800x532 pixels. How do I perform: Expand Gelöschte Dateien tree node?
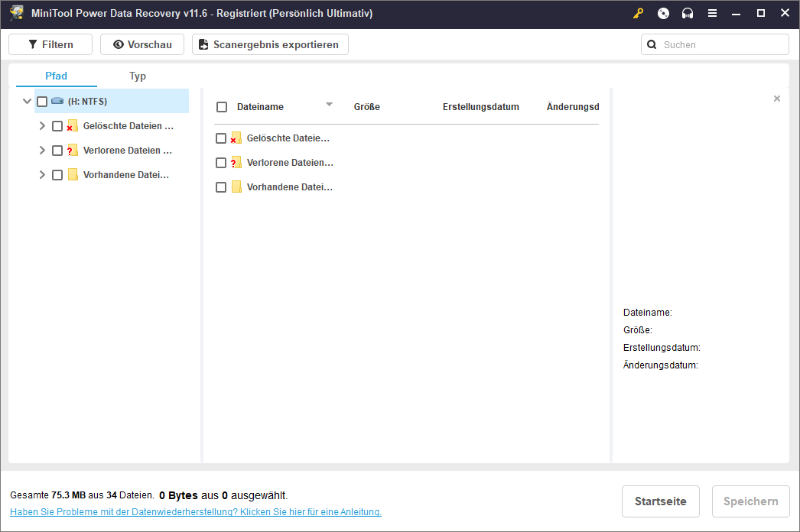(x=42, y=126)
